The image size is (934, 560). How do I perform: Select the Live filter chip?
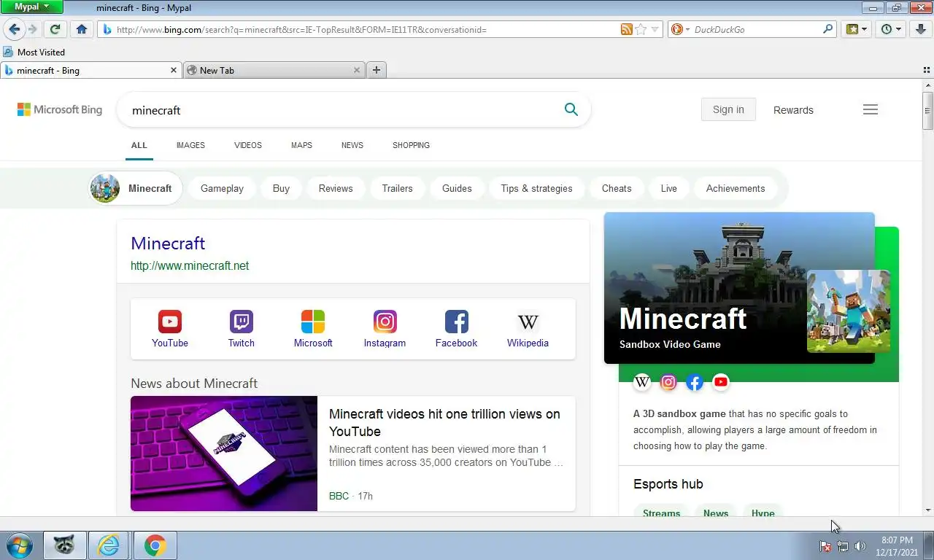[x=669, y=188]
